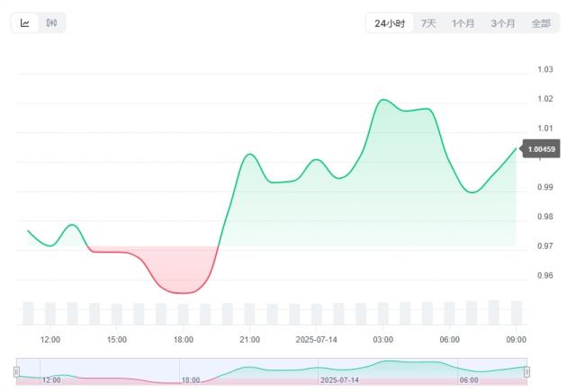Select the 7天 time range tab
The width and height of the screenshot is (585, 392).
click(x=428, y=23)
